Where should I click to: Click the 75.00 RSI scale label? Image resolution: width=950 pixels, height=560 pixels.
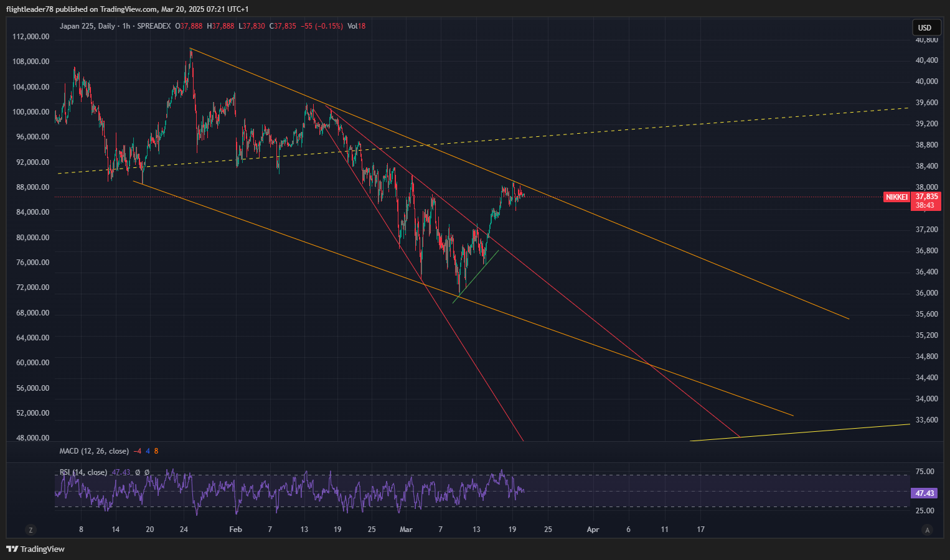tap(925, 472)
